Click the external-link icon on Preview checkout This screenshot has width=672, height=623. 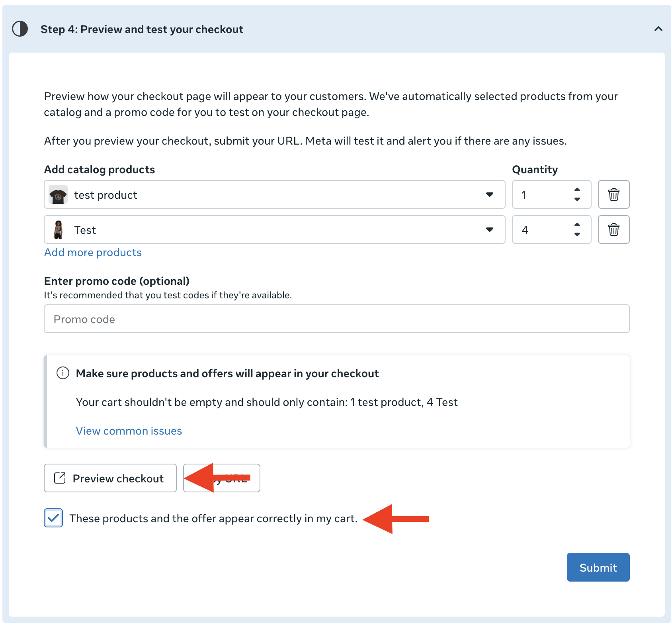60,478
